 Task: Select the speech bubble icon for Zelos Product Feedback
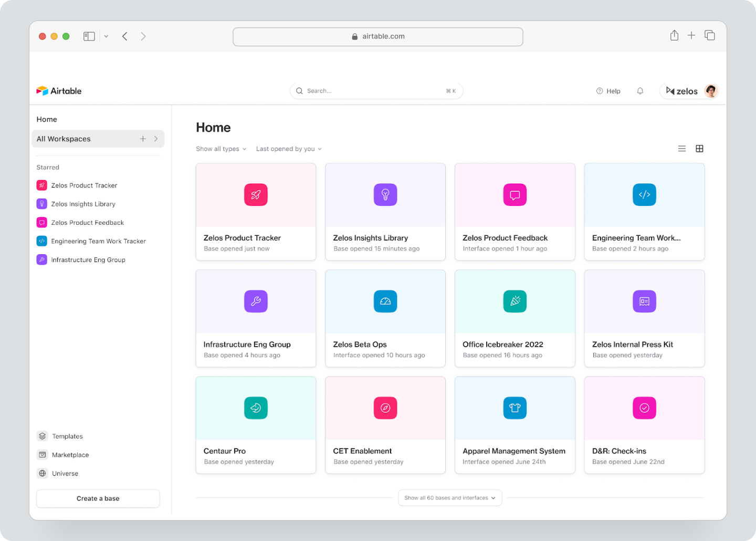(x=514, y=194)
